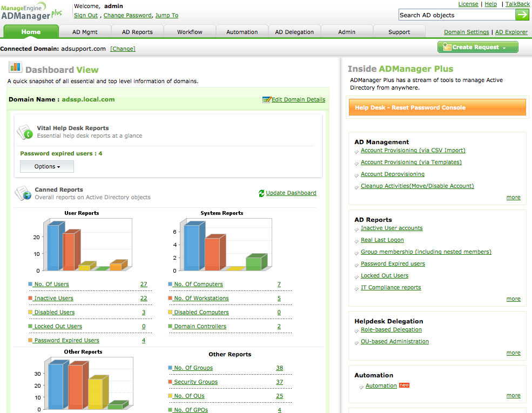Screen dimensions: 532x413
Task: Open the Locked Out Users dashboard row link
Action: tap(58, 326)
